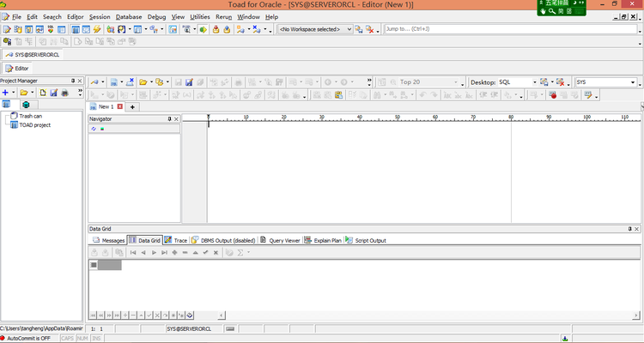Switch to the Explain Plan tab
Image resolution: width=644 pixels, height=343 pixels.
(323, 240)
